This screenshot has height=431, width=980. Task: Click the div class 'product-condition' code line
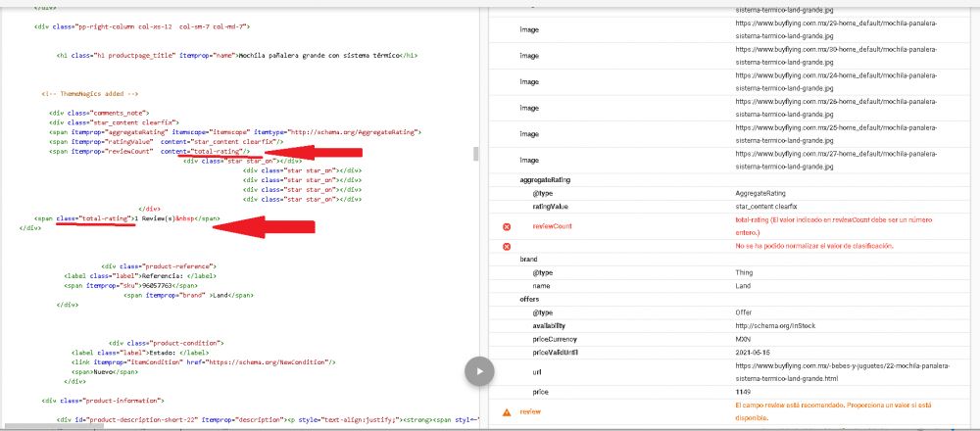(x=167, y=343)
